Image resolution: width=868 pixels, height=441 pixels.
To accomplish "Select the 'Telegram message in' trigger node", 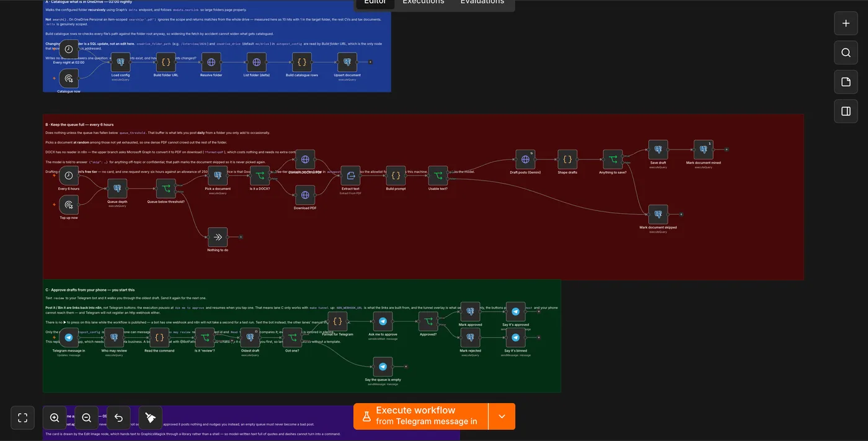I will point(69,337).
